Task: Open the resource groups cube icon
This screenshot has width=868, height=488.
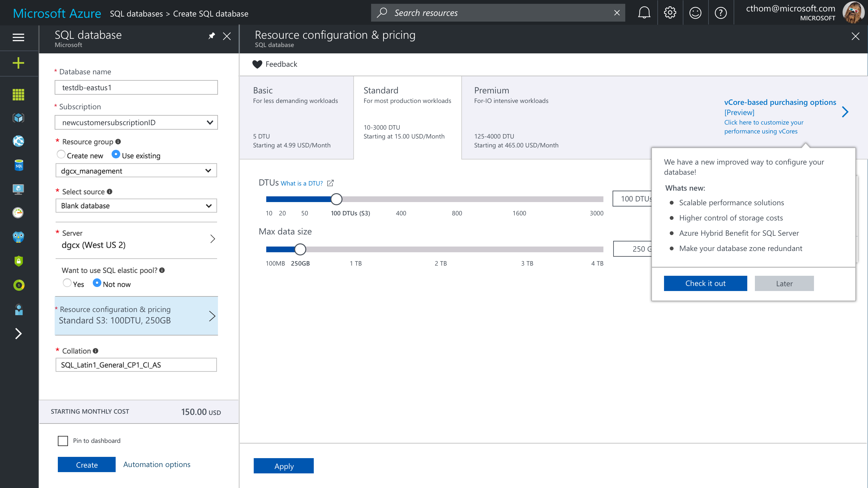Action: coord(18,118)
